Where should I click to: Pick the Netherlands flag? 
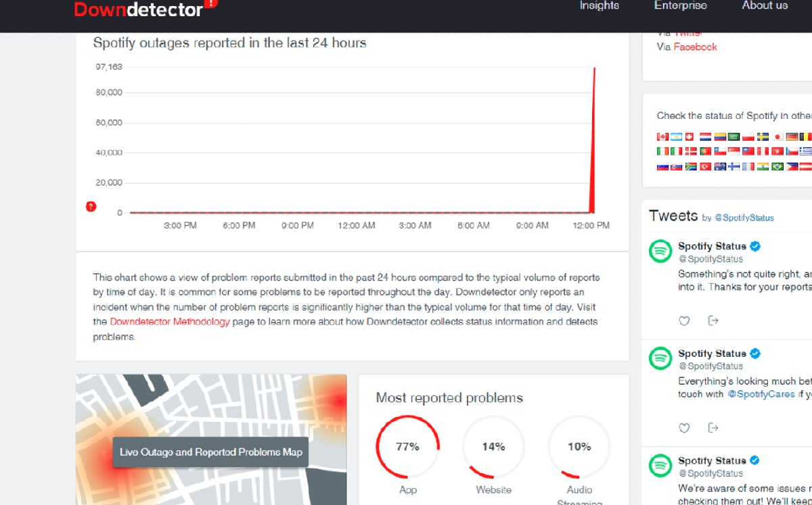[705, 137]
